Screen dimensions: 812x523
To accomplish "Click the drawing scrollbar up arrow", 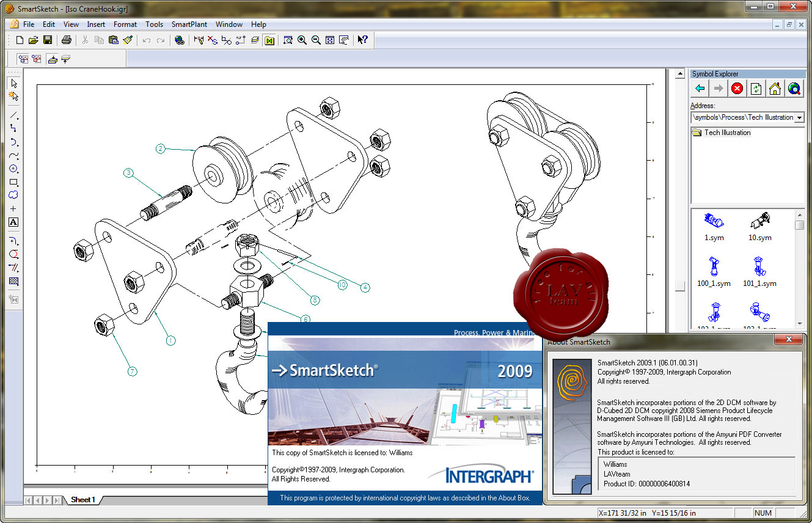I will pos(679,75).
